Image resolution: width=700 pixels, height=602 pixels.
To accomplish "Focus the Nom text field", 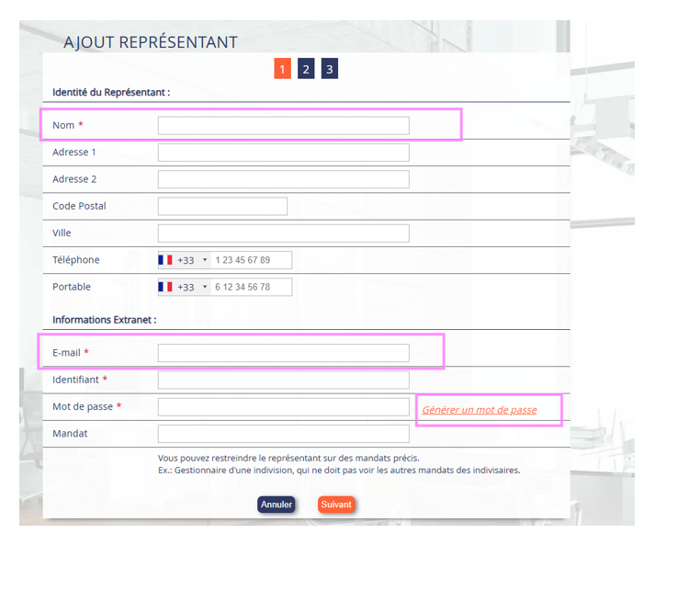I will pyautogui.click(x=283, y=125).
